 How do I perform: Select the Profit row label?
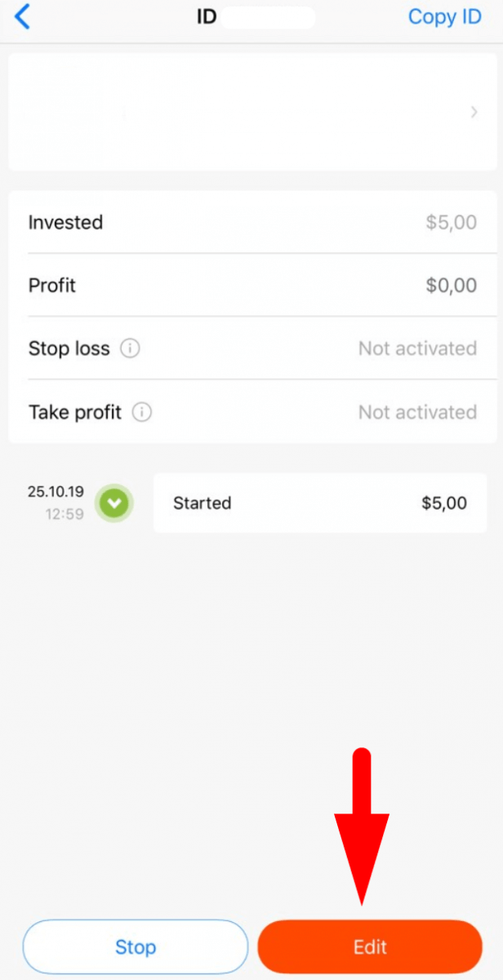51,285
